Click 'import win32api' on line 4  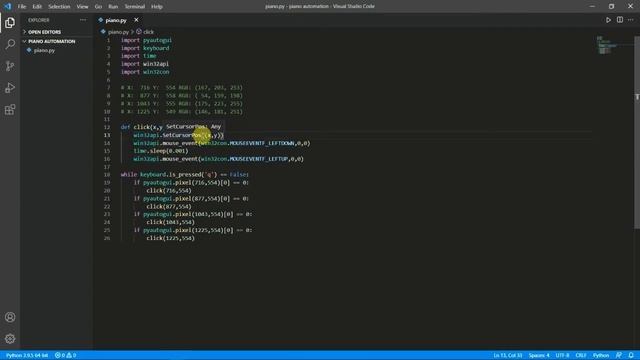(145, 64)
